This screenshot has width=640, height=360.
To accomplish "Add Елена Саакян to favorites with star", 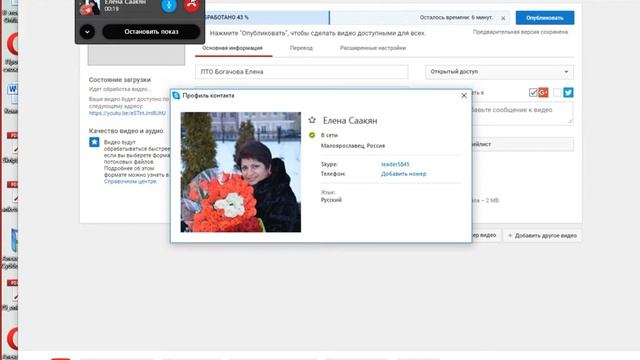I will click(x=312, y=120).
